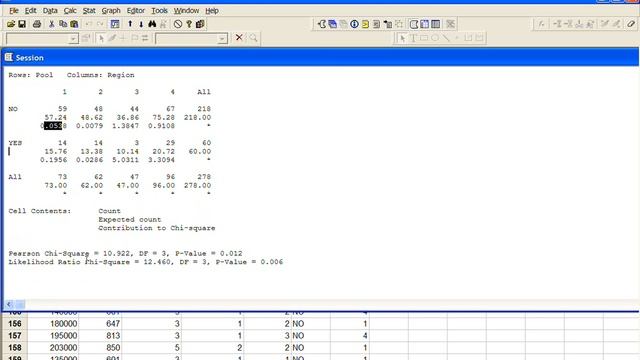
Task: Open the Calc menu
Action: pyautogui.click(x=70, y=11)
